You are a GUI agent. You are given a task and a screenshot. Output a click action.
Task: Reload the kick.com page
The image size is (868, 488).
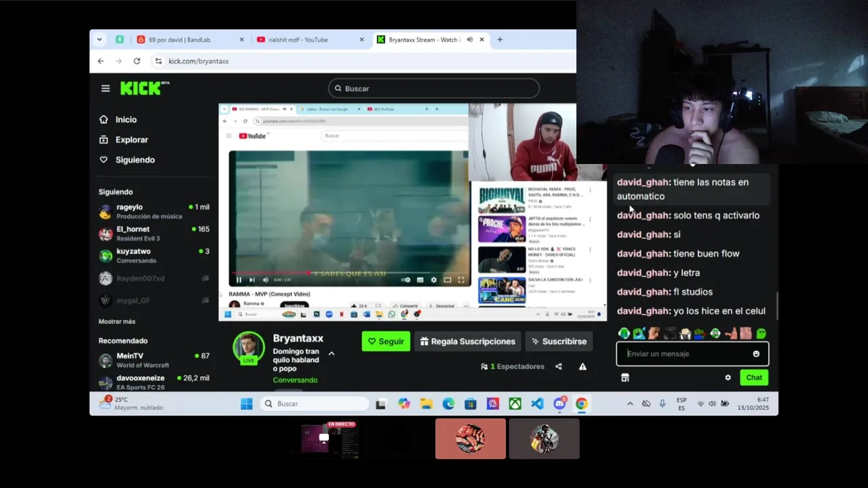pyautogui.click(x=137, y=61)
